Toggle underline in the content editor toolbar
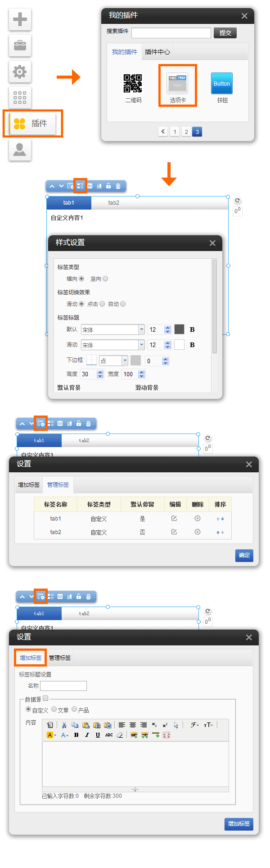Image resolution: width=270 pixels, height=868 pixels. pos(98,735)
